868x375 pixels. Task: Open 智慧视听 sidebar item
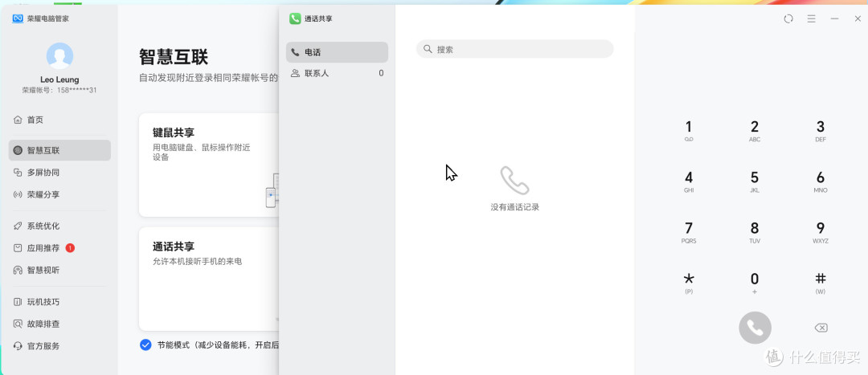[59, 270]
